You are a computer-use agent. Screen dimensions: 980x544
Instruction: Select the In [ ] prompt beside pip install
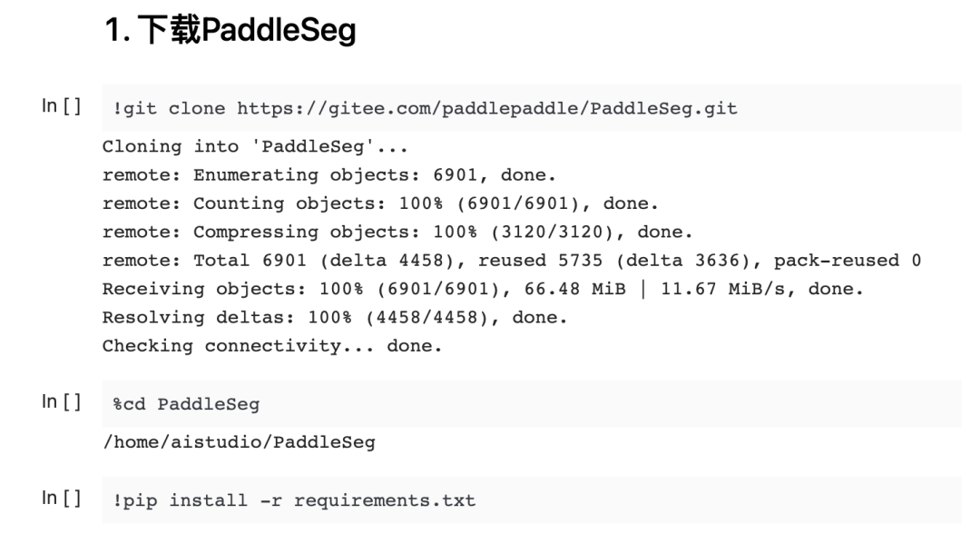click(x=62, y=498)
